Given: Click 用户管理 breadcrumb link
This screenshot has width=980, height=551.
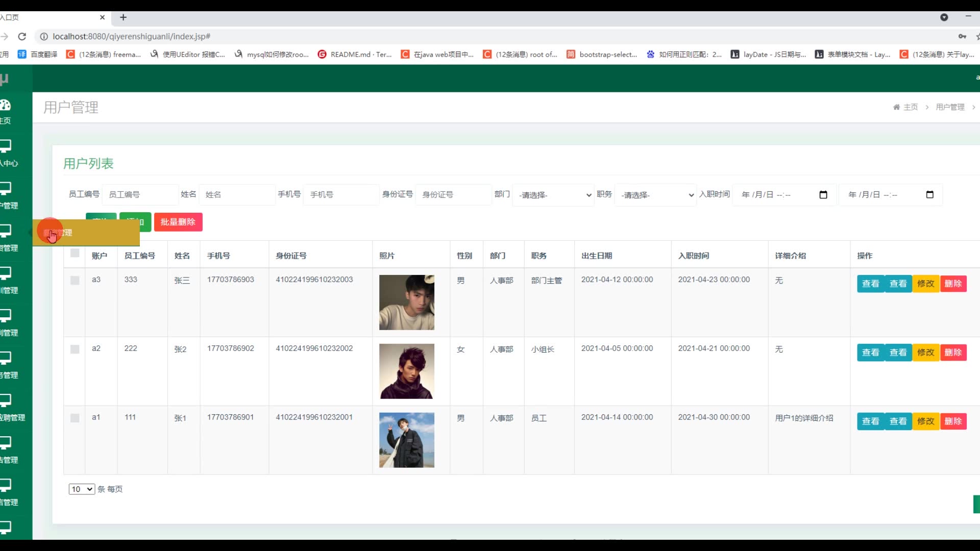Looking at the screenshot, I should [950, 107].
